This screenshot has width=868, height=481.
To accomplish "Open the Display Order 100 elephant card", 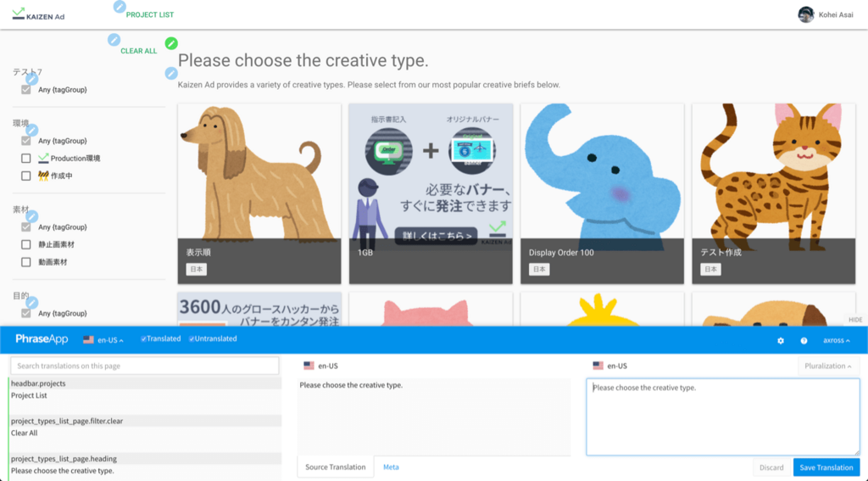I will [603, 193].
